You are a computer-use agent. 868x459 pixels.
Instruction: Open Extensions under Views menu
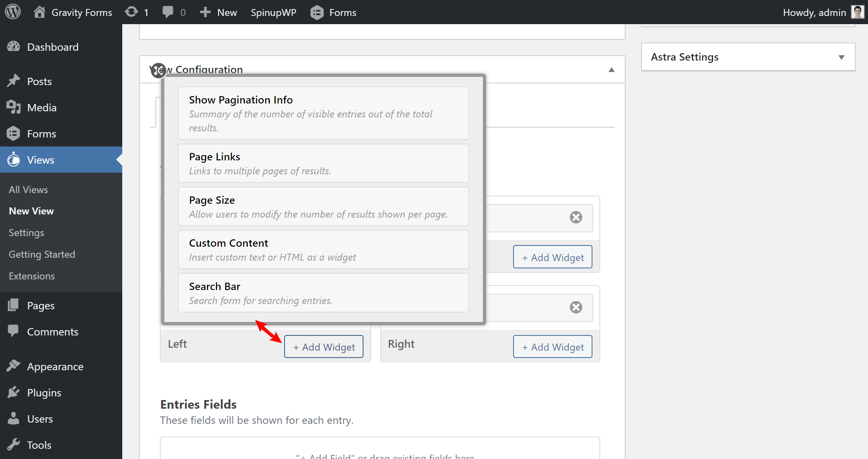click(31, 275)
